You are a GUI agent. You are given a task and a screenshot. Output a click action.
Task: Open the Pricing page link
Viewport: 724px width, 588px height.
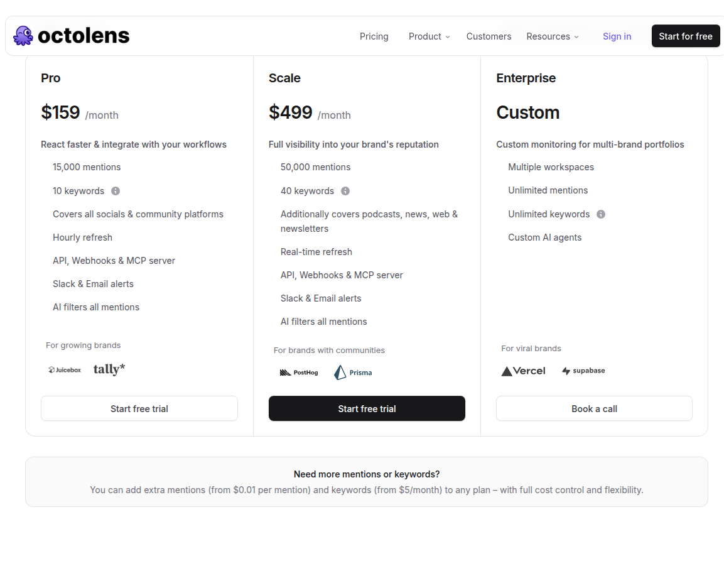coord(374,36)
